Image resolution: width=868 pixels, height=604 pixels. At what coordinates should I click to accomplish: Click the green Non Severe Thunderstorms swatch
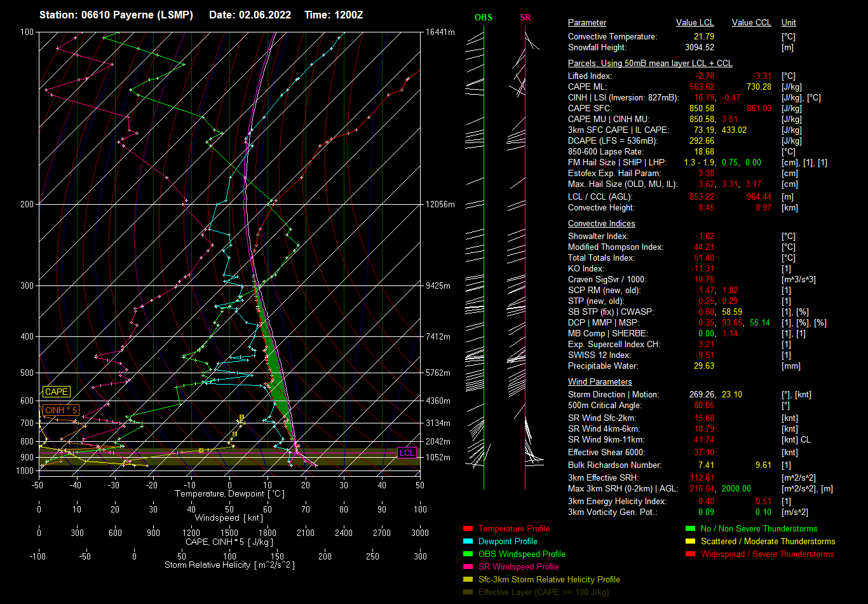691,529
